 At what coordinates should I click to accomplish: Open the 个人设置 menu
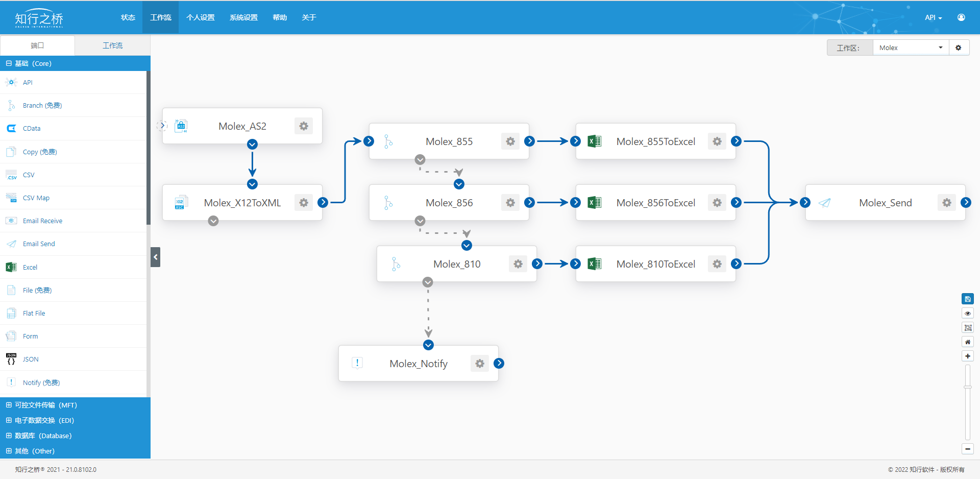[201, 17]
